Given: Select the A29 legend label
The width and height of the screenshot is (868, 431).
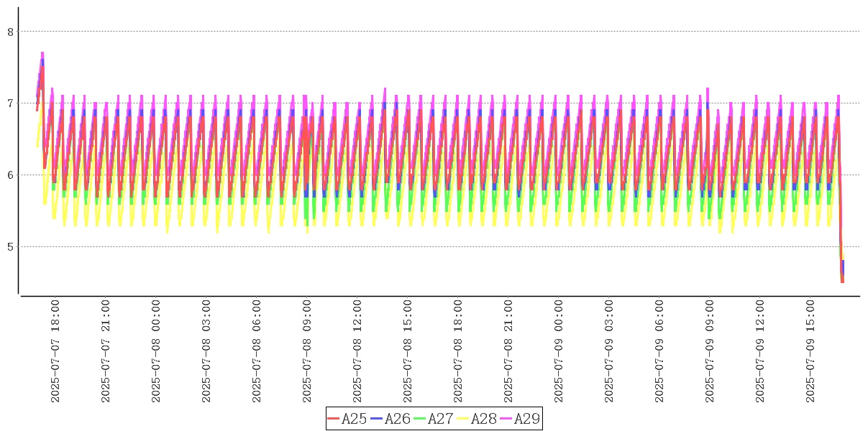Looking at the screenshot, I should (x=526, y=419).
